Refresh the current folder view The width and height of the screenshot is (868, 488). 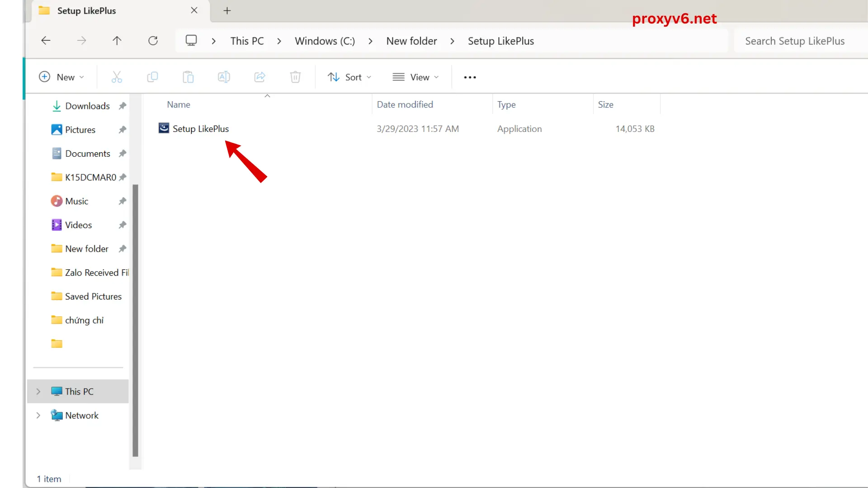pyautogui.click(x=153, y=41)
